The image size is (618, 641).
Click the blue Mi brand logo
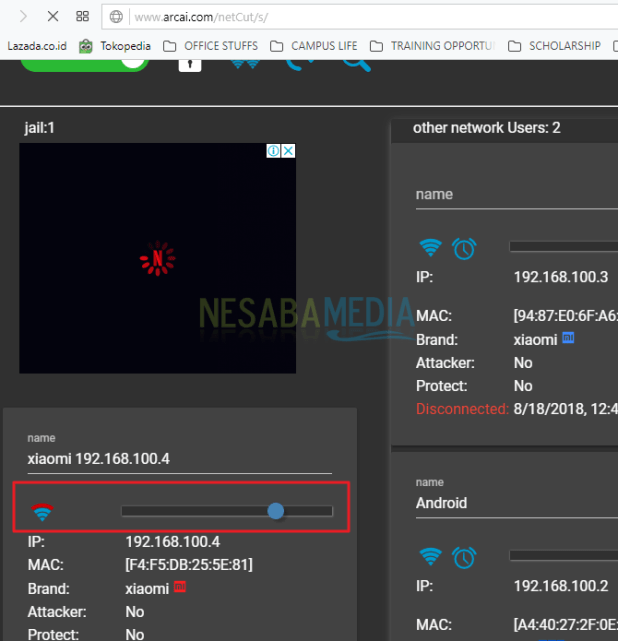568,338
